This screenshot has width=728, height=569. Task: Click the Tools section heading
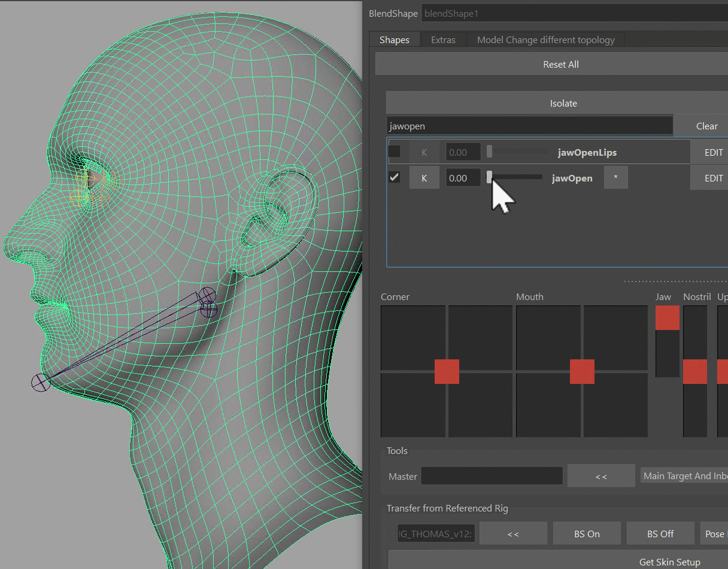pyautogui.click(x=397, y=450)
